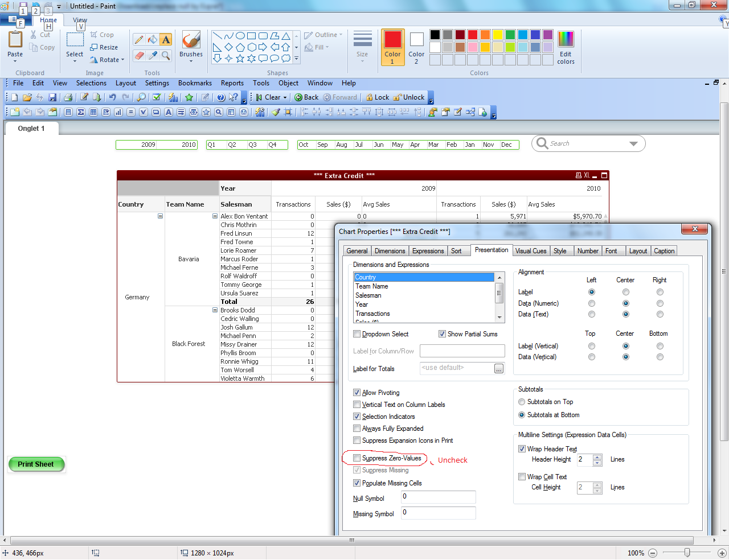Click the Print Sheet button
729x560 pixels.
coord(36,464)
